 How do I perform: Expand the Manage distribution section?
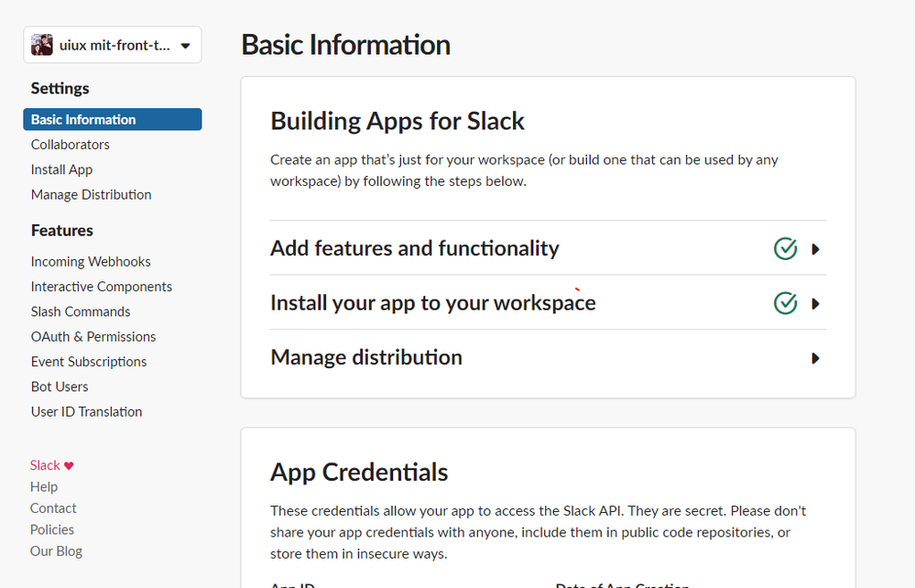click(548, 357)
